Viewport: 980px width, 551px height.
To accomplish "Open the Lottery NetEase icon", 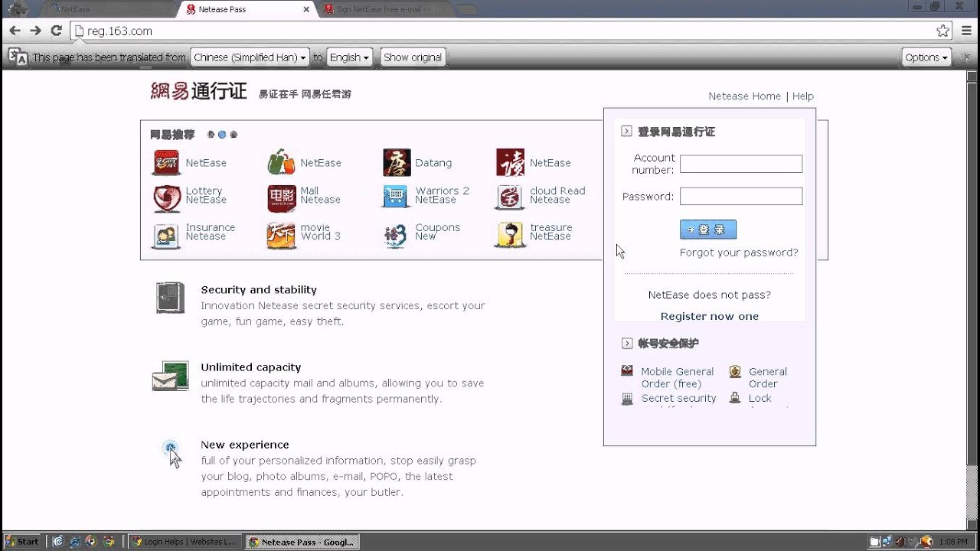I will click(x=167, y=198).
